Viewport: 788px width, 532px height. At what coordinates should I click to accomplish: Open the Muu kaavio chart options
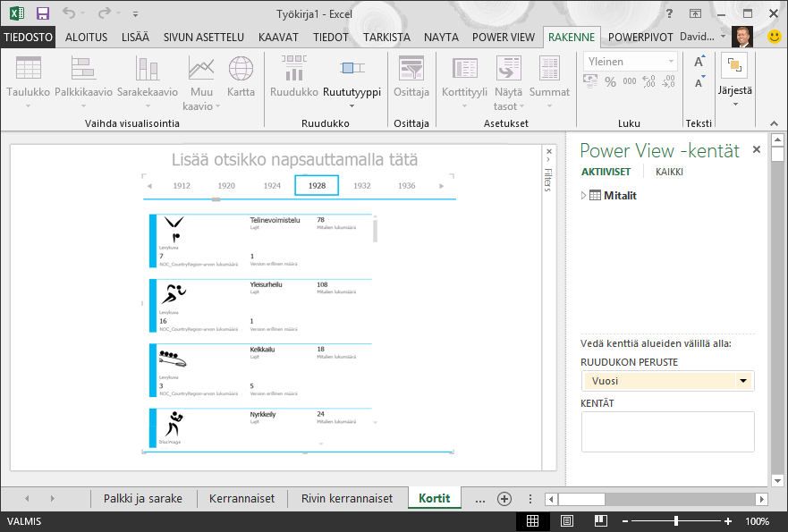click(x=201, y=83)
